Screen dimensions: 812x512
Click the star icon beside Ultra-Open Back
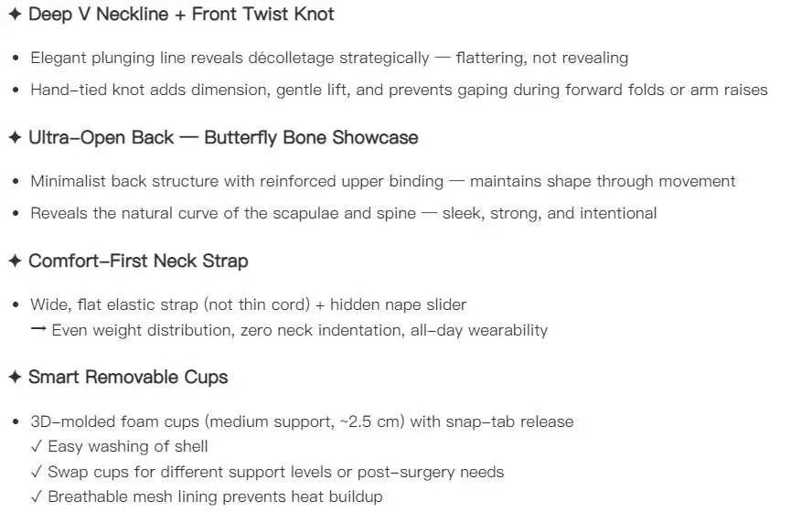15,138
